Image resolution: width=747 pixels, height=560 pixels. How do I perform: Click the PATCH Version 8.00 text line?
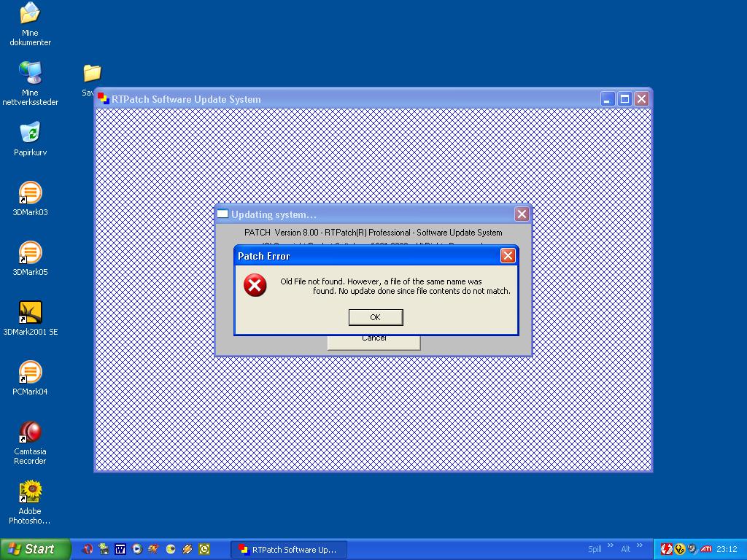pyautogui.click(x=373, y=233)
